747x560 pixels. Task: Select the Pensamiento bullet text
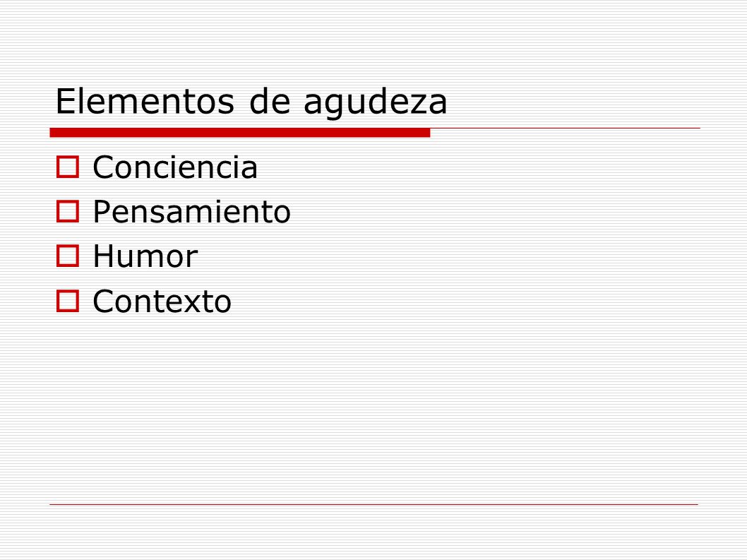[x=192, y=212]
